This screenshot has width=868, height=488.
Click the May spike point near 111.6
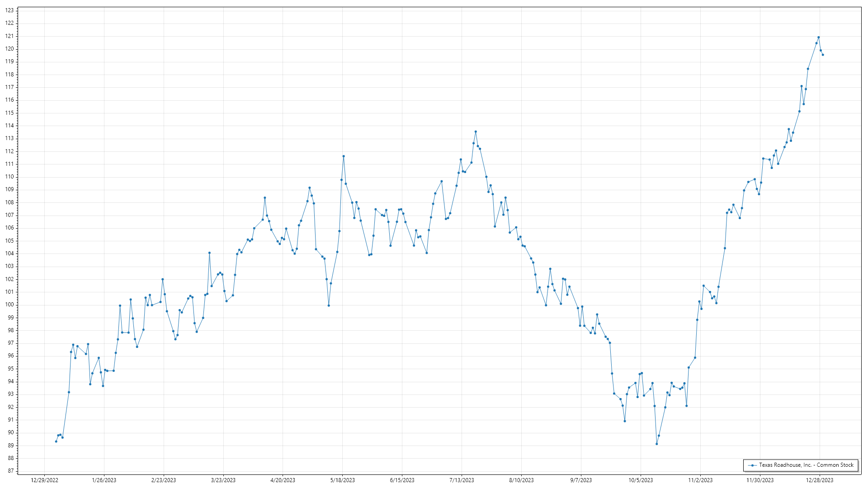pyautogui.click(x=344, y=156)
